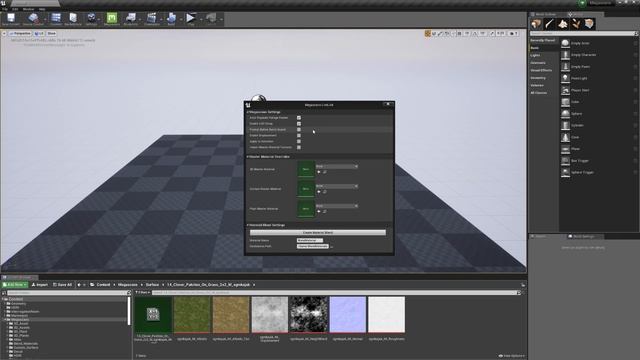Toggle the Apply to Selection checkbox
This screenshot has height=360, width=640.
click(x=299, y=141)
